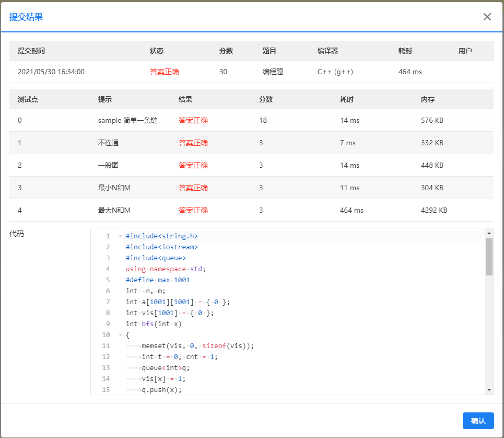The width and height of the screenshot is (504, 438).
Task: Click the 最小N和M hint text
Action: [114, 188]
